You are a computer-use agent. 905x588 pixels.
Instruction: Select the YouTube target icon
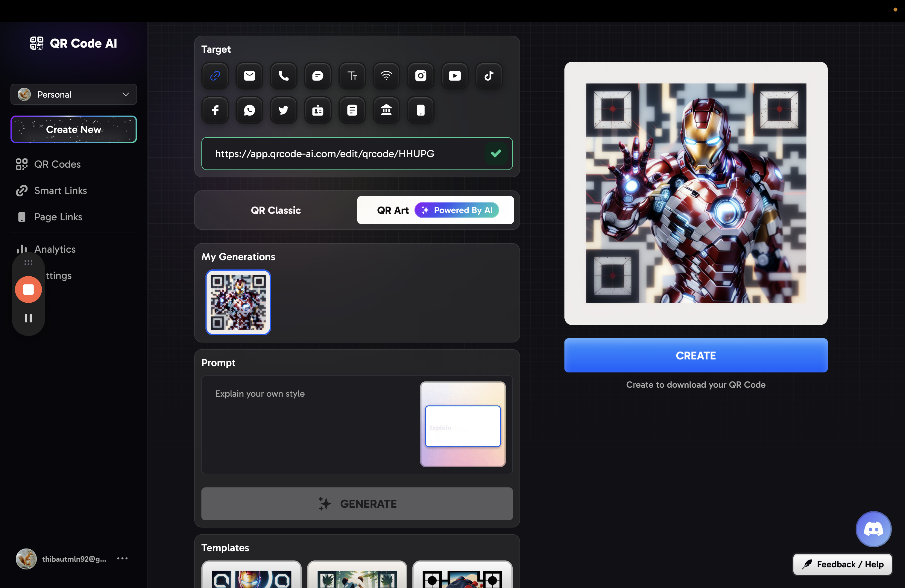coord(454,76)
